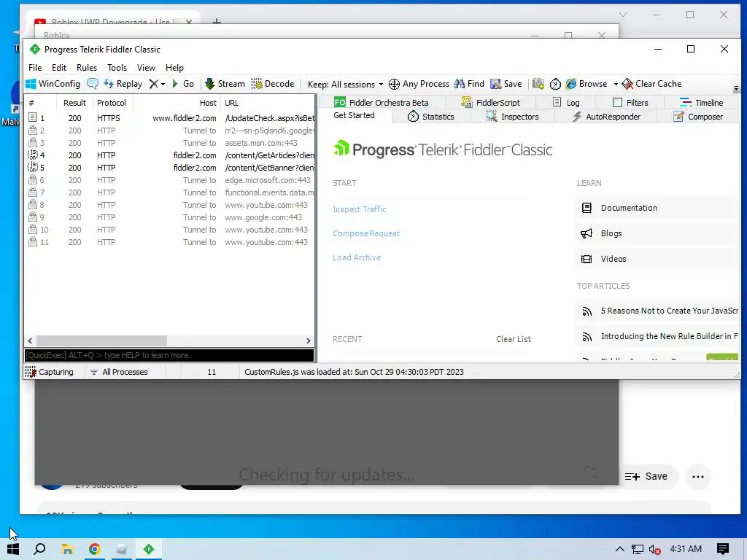
Task: Select session 6 edge.microsoft.com:443 tunnel
Action: pyautogui.click(x=169, y=180)
